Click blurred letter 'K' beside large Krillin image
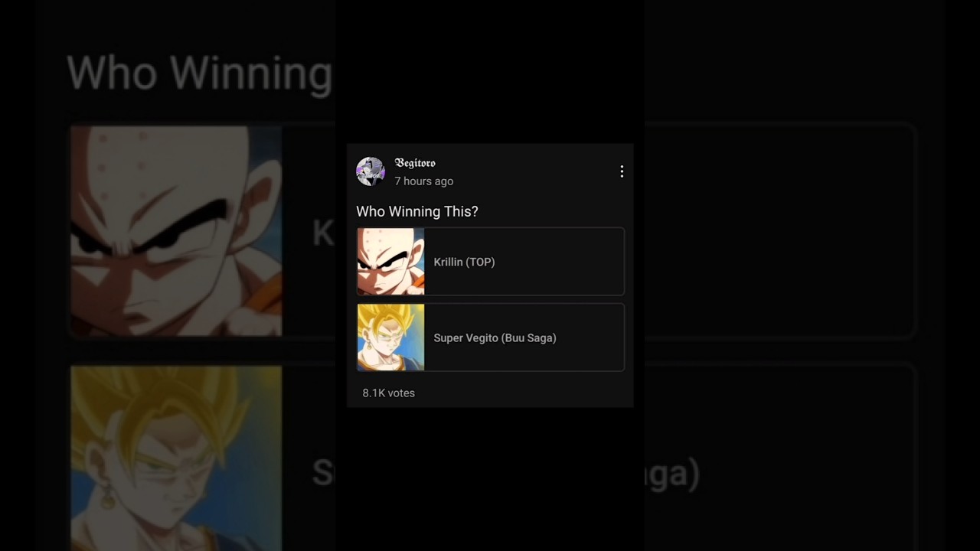Image resolution: width=980 pixels, height=551 pixels. (322, 233)
